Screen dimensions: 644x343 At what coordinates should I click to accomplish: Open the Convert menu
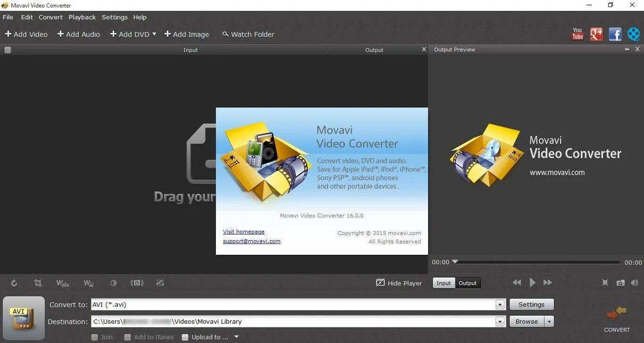50,17
